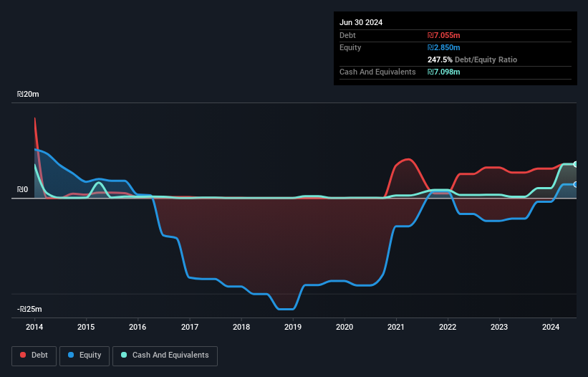Toggle the Debt series legend button
The width and height of the screenshot is (588, 377).
(34, 355)
